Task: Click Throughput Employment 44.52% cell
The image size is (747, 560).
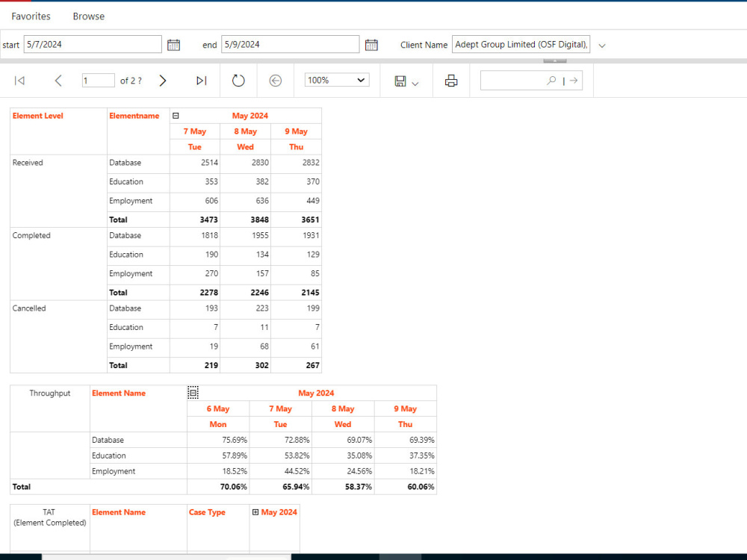Action: pyautogui.click(x=297, y=471)
